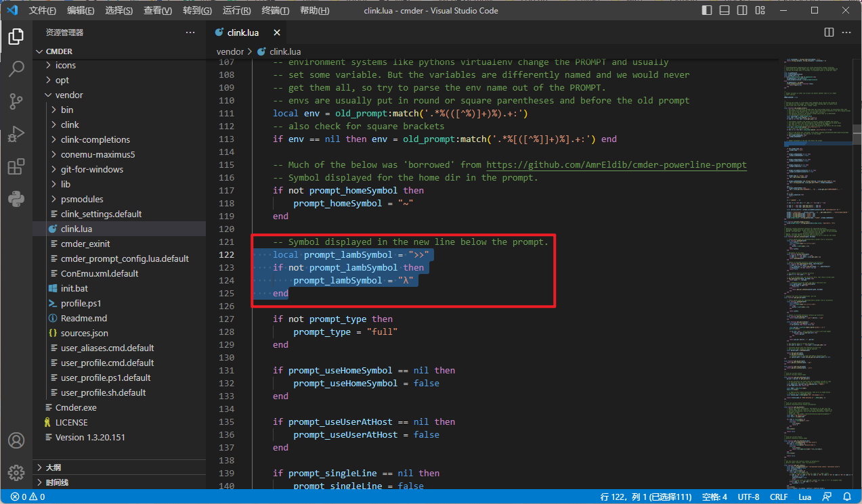Image resolution: width=862 pixels, height=504 pixels.
Task: Click the VS Code logo icon
Action: [x=12, y=10]
